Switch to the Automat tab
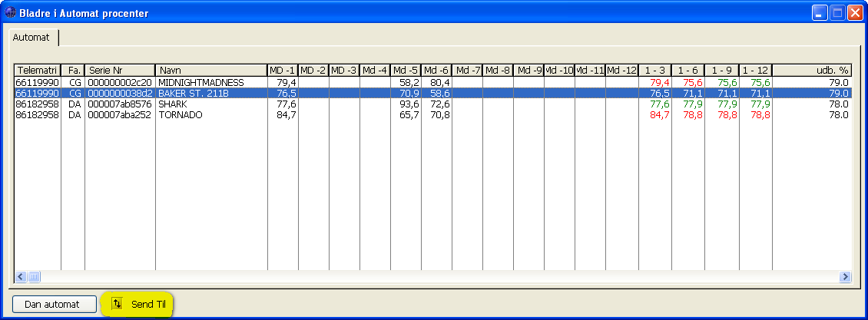Image resolution: width=868 pixels, height=320 pixels. (31, 37)
